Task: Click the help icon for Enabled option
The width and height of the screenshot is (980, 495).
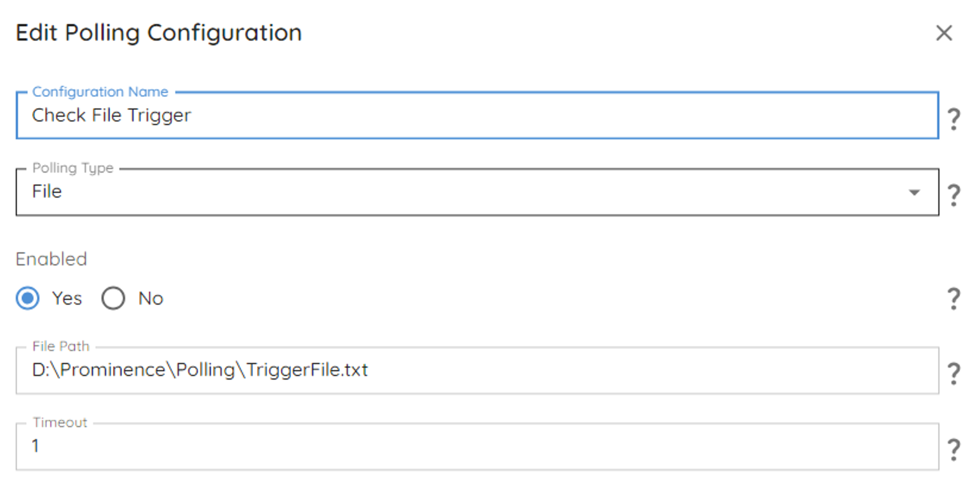Action: pos(953,298)
